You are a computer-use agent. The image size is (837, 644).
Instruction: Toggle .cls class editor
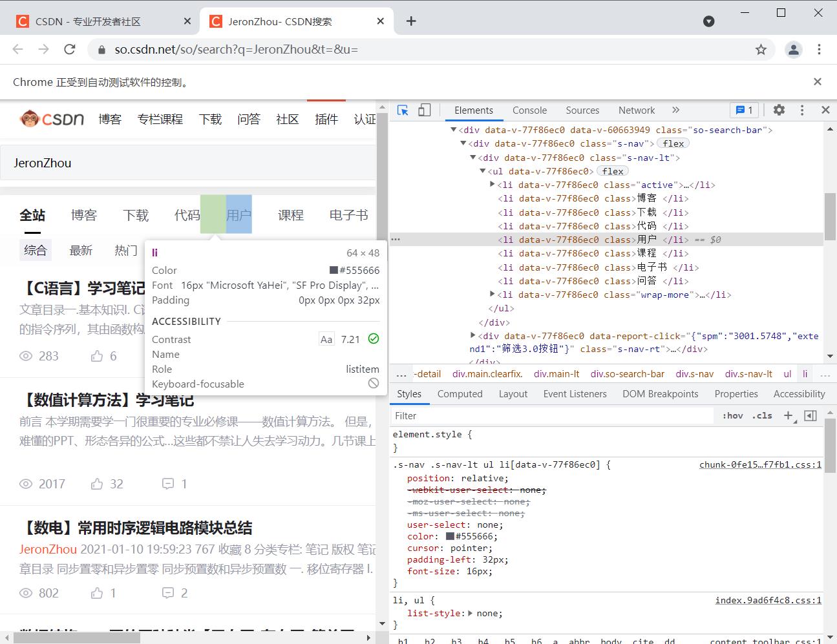pos(762,416)
